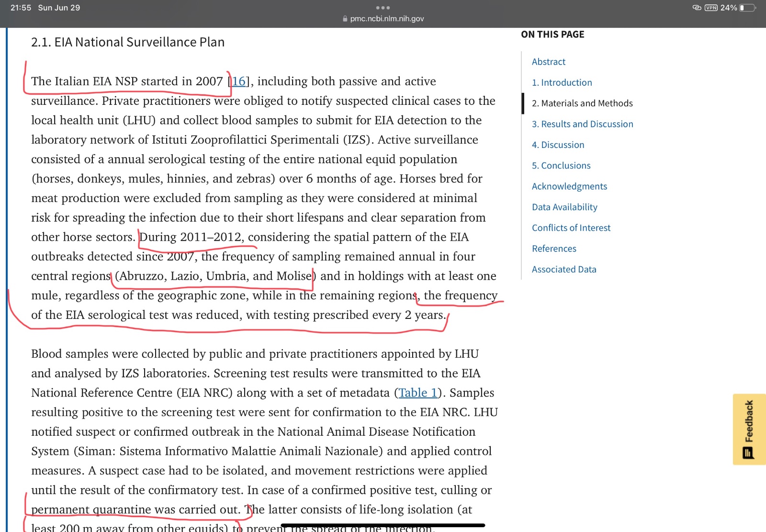The image size is (766, 532).
Task: Click text '(horses, donkeys, mules, hinnies, and zebras)'
Action: pos(153,179)
